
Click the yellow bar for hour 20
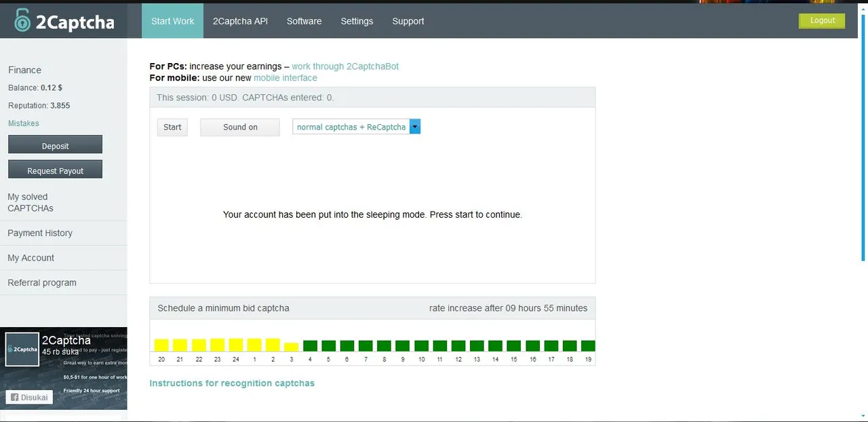click(161, 345)
